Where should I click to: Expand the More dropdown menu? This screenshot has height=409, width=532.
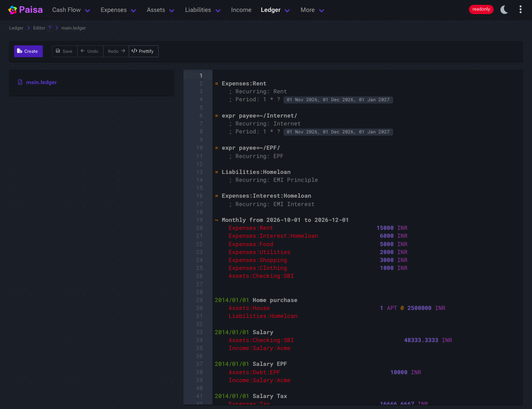coord(313,10)
